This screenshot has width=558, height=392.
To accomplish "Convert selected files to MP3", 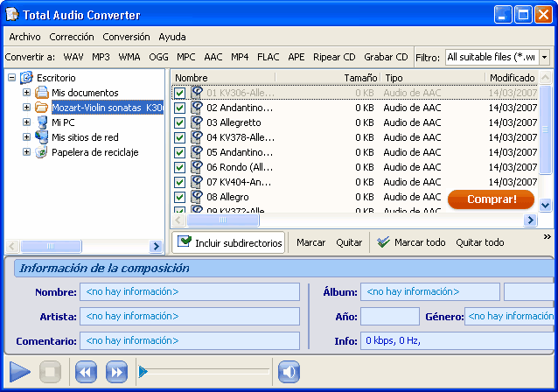I will tap(101, 57).
